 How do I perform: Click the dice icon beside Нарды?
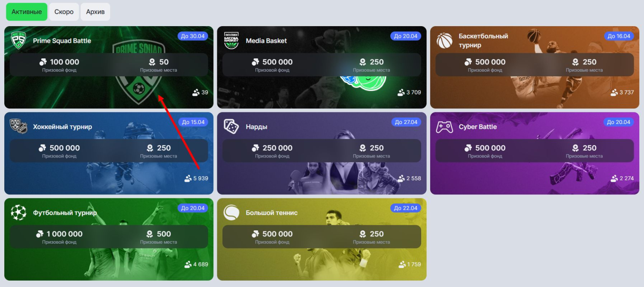coord(231,127)
